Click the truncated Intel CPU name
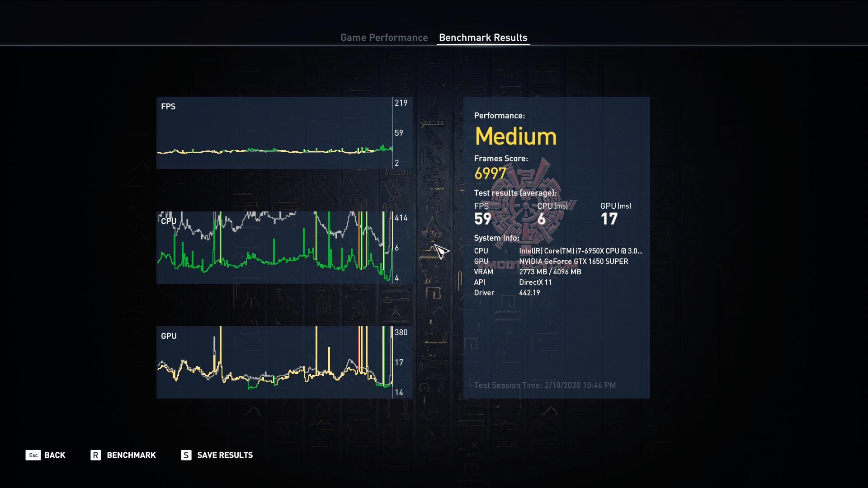Viewport: 868px width, 488px height. 580,251
